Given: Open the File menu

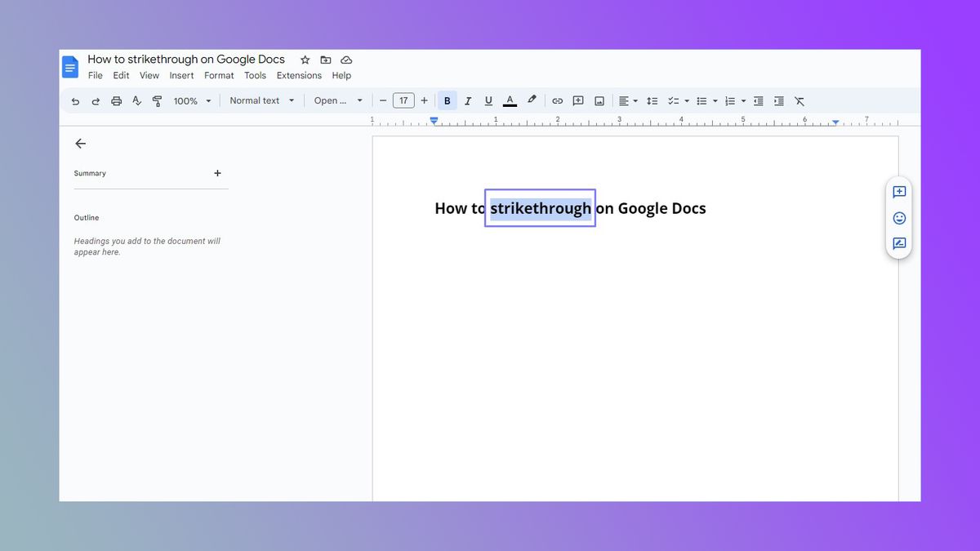Looking at the screenshot, I should [96, 75].
